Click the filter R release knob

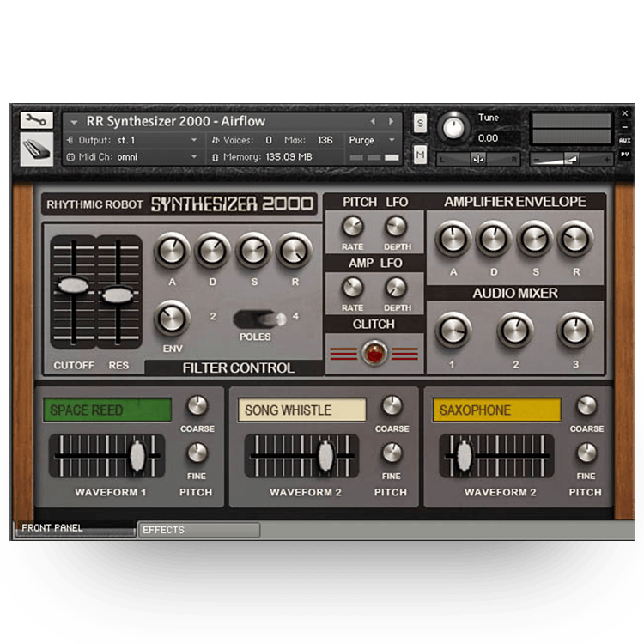294,251
